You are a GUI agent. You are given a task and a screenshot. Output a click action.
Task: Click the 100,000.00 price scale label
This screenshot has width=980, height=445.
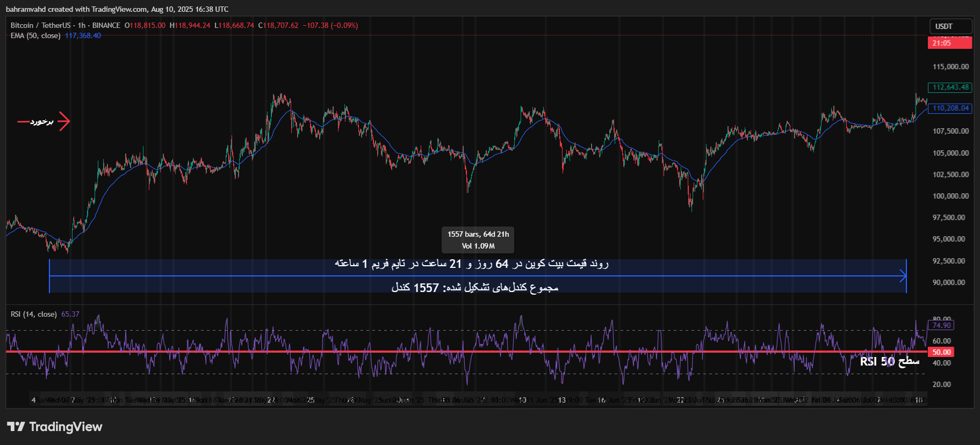tap(950, 196)
